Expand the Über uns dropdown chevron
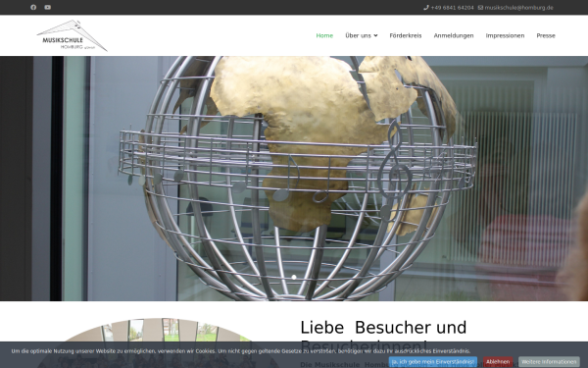Viewport: 588px width, 368px height. [x=375, y=35]
